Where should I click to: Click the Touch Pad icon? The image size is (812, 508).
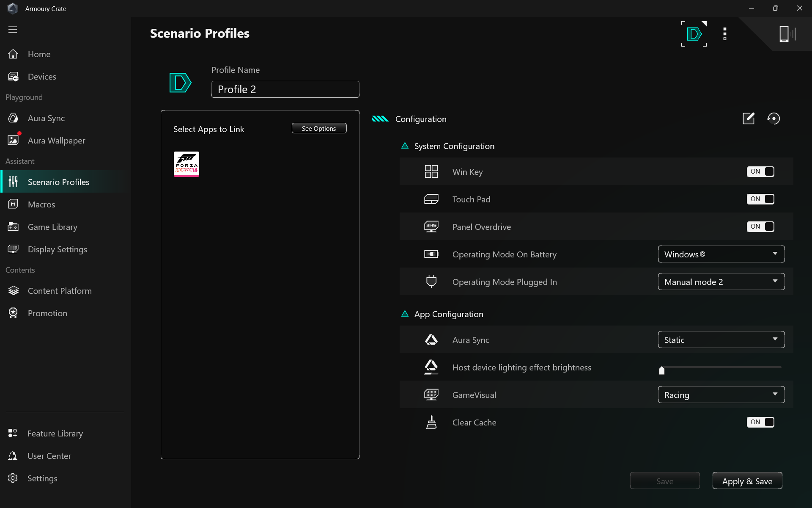431,199
